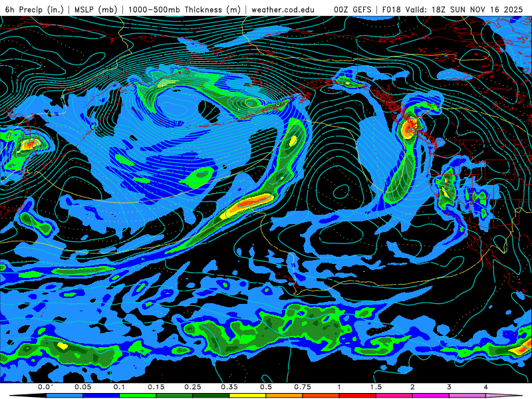
Task: Click the legend value 2
Action: (412, 387)
